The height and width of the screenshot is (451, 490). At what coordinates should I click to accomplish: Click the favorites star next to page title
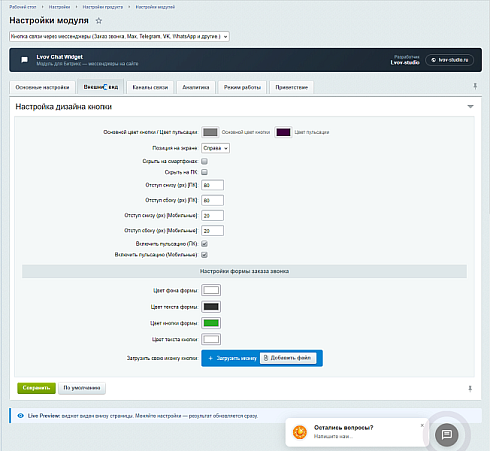99,21
